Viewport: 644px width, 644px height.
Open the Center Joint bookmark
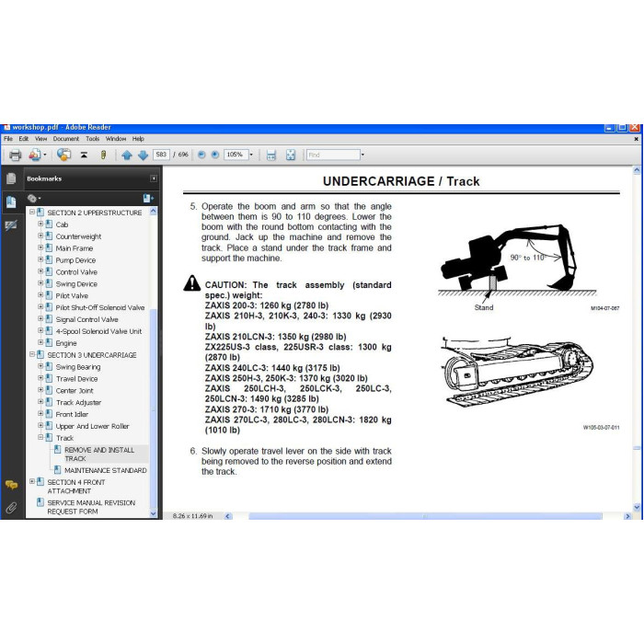click(x=75, y=391)
